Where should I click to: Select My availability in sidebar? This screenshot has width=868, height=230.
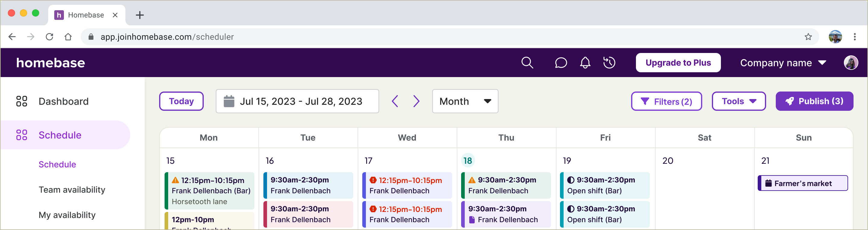[x=67, y=215]
